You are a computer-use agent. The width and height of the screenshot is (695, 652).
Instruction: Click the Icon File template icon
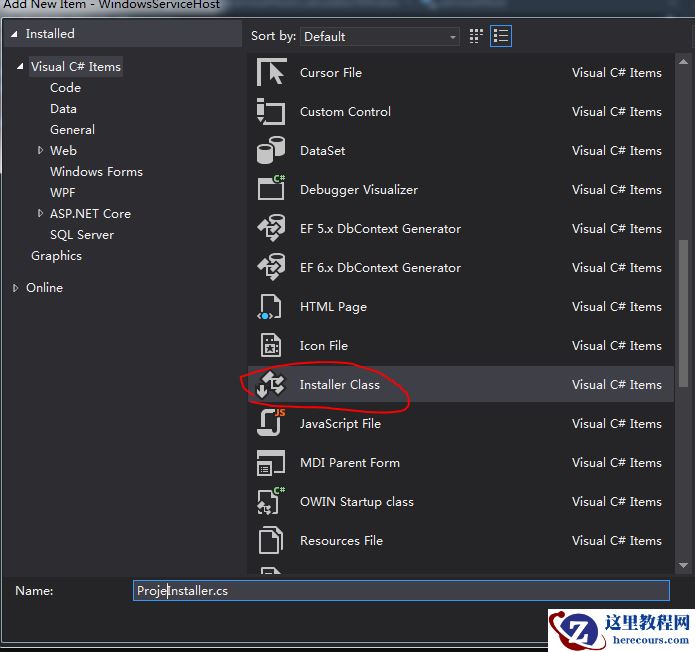tap(270, 345)
